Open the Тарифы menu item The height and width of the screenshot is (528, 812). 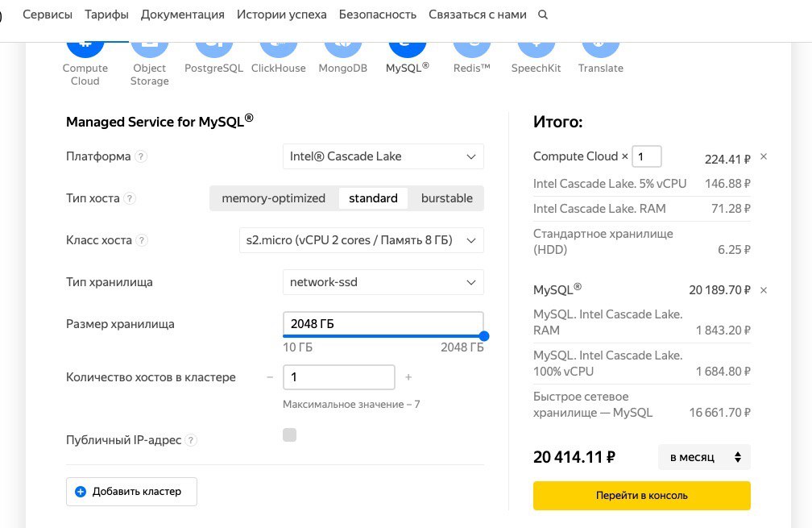[x=106, y=15]
